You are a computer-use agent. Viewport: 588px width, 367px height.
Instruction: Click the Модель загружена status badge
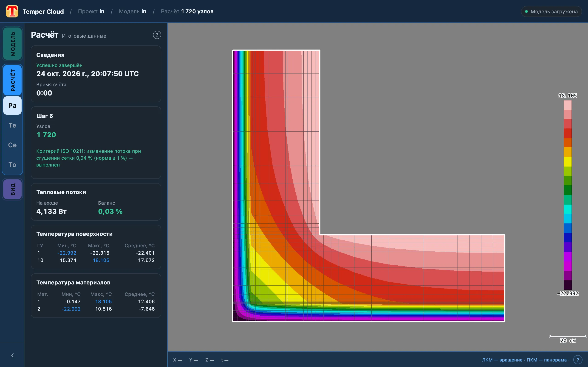(551, 11)
